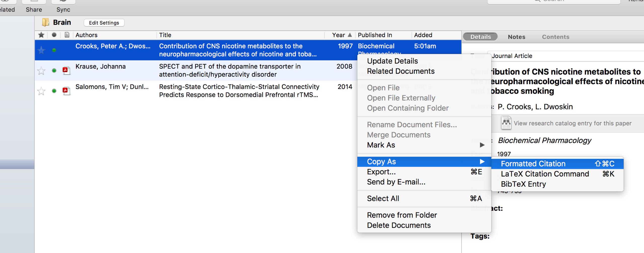Image resolution: width=644 pixels, height=253 pixels.
Task: Click the Brain folder icon
Action: pos(46,22)
